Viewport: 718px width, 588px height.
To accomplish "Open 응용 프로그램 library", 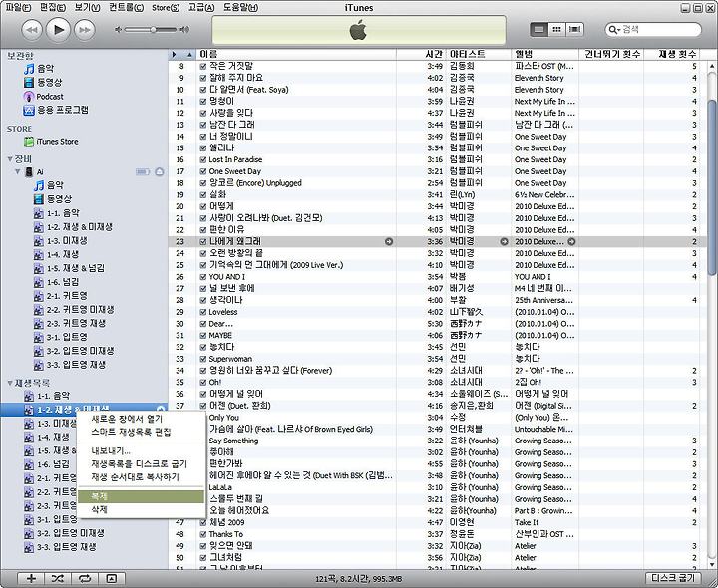I will click(56, 110).
